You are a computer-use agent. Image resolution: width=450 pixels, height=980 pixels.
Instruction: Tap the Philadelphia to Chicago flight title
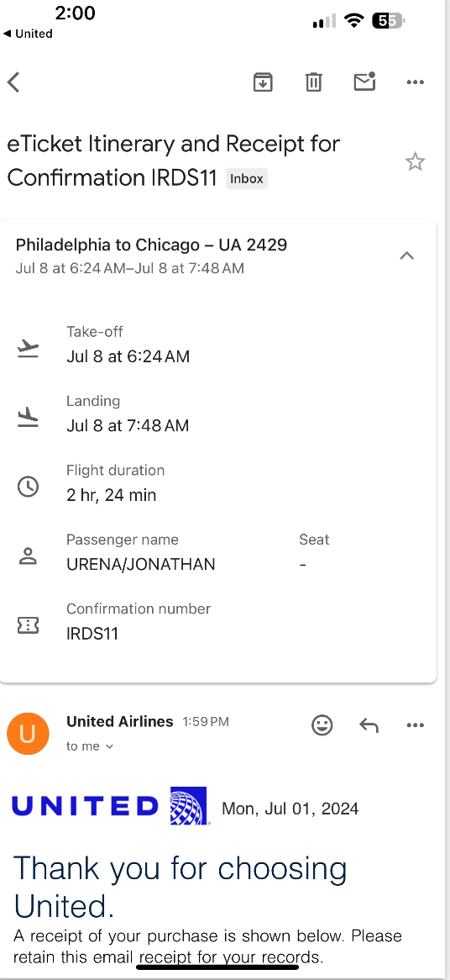click(x=151, y=245)
